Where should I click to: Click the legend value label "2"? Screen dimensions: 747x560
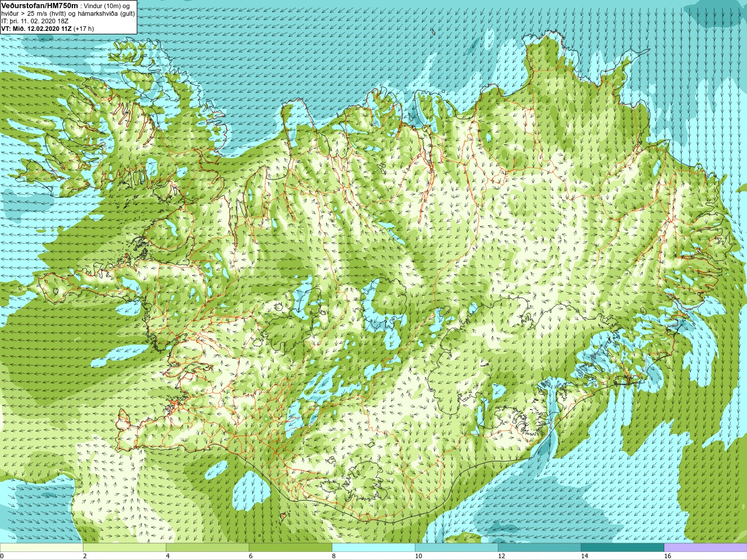pos(85,556)
